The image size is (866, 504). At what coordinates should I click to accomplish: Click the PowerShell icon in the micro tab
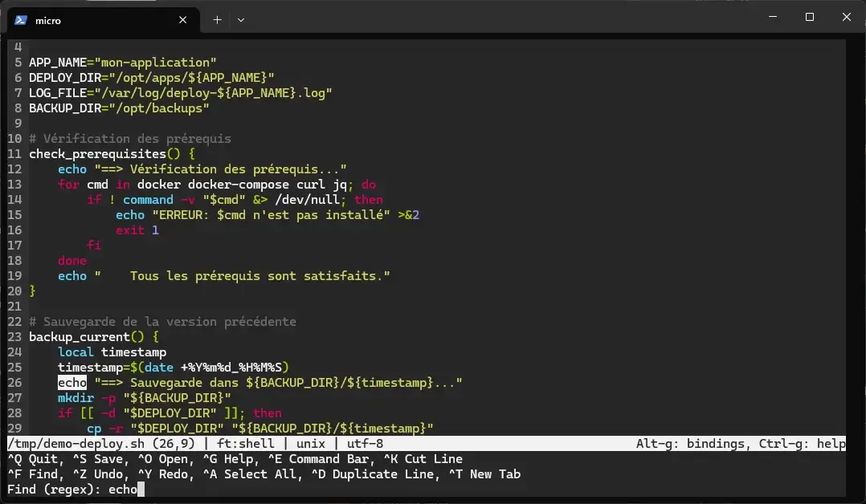point(22,20)
